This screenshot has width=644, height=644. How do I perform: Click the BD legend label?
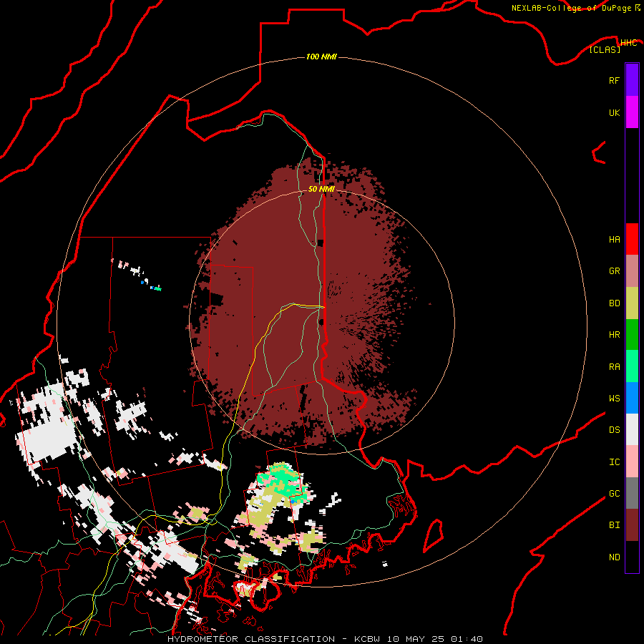(x=614, y=303)
